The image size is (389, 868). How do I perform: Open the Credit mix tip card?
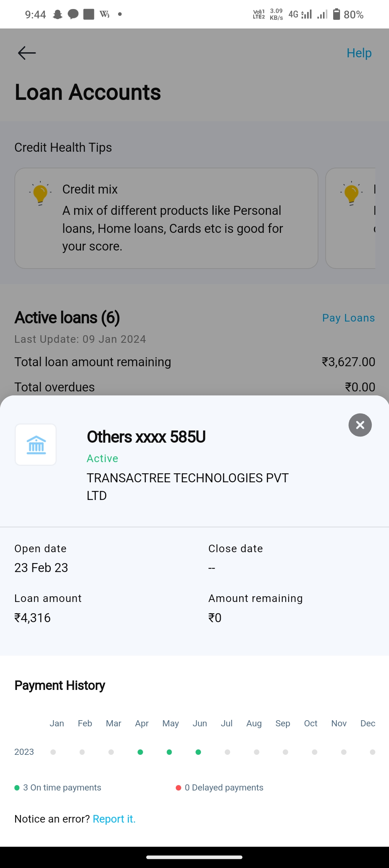coord(166,218)
